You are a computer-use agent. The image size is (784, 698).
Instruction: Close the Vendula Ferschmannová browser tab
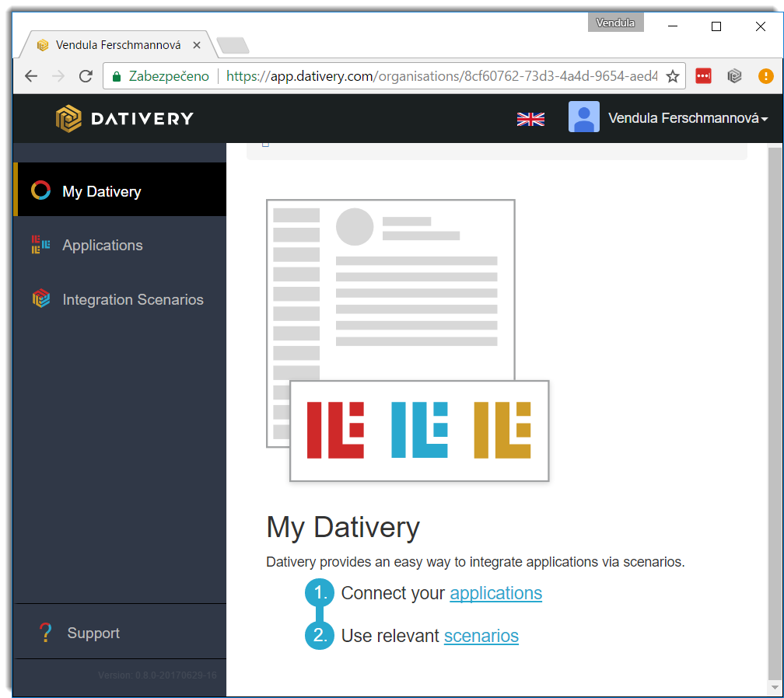tap(197, 45)
